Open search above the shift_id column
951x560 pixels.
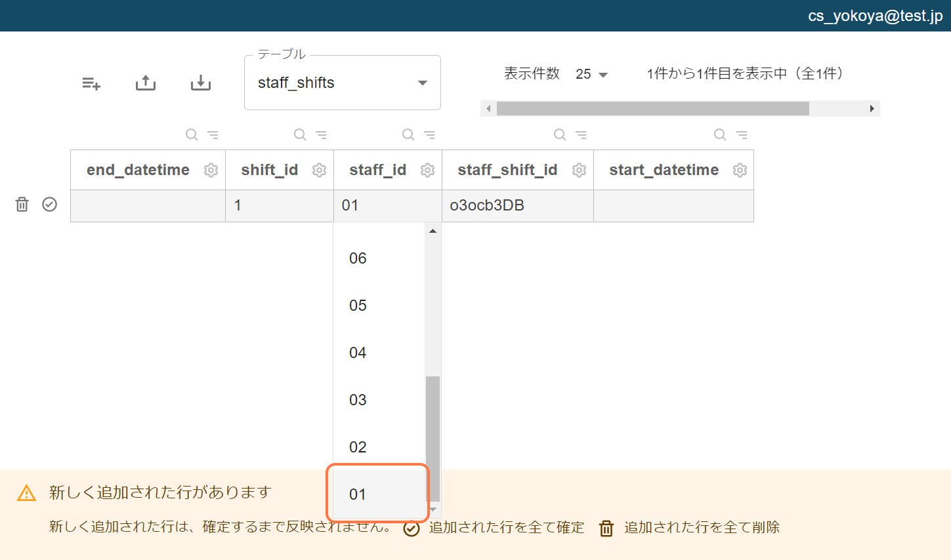click(x=300, y=134)
